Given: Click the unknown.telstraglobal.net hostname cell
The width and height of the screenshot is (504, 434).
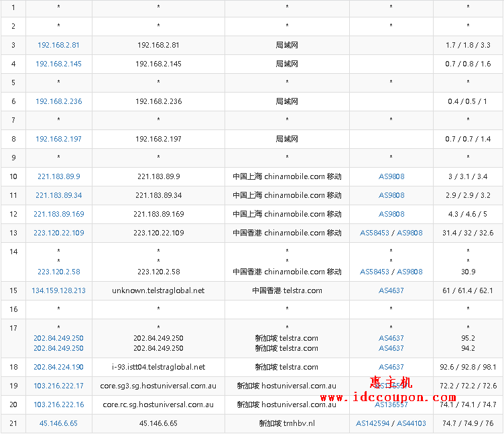Looking at the screenshot, I should tap(158, 290).
